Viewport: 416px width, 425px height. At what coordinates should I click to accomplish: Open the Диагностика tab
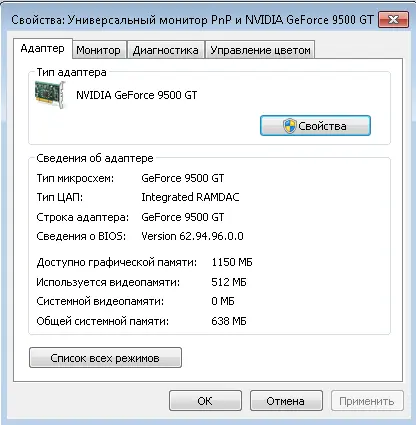(x=166, y=50)
